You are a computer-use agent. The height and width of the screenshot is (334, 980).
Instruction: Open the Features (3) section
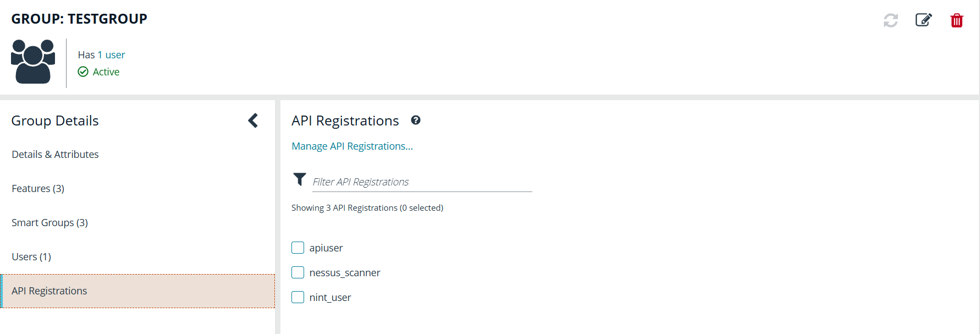(x=38, y=189)
